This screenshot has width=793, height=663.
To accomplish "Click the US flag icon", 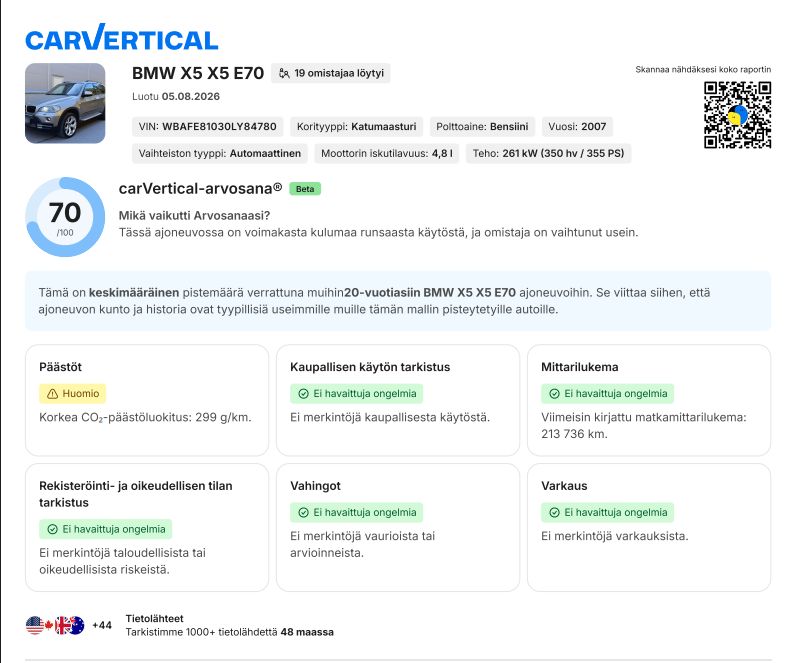I will click(34, 626).
